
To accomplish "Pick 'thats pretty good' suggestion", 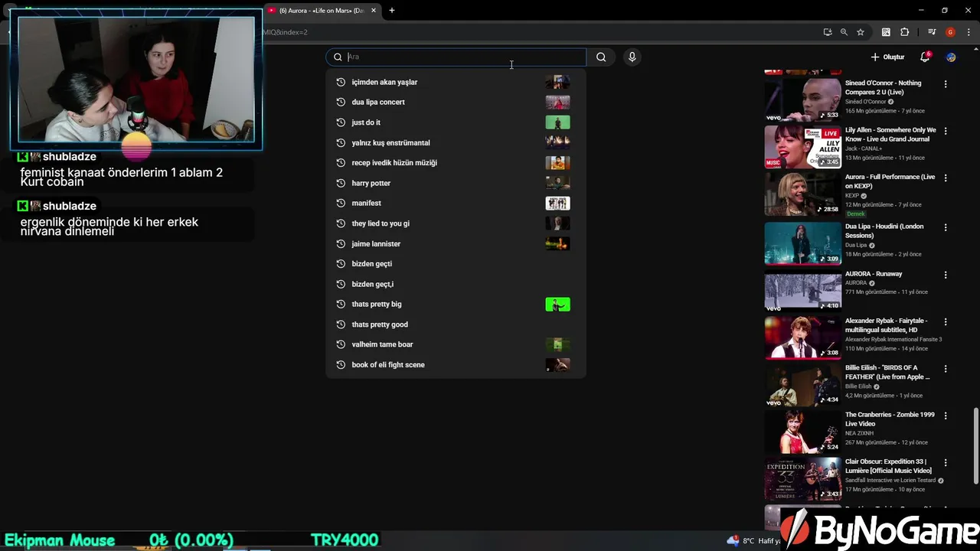I will pos(456,324).
